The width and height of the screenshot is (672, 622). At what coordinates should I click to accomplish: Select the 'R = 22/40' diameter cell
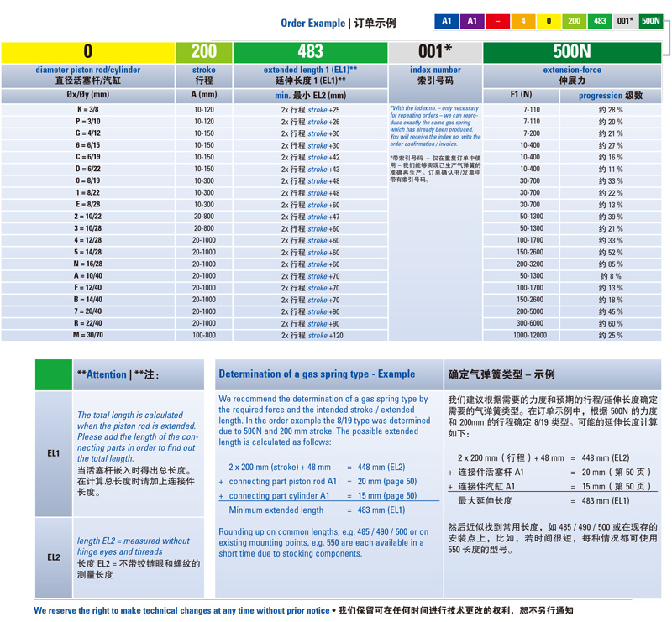[88, 323]
